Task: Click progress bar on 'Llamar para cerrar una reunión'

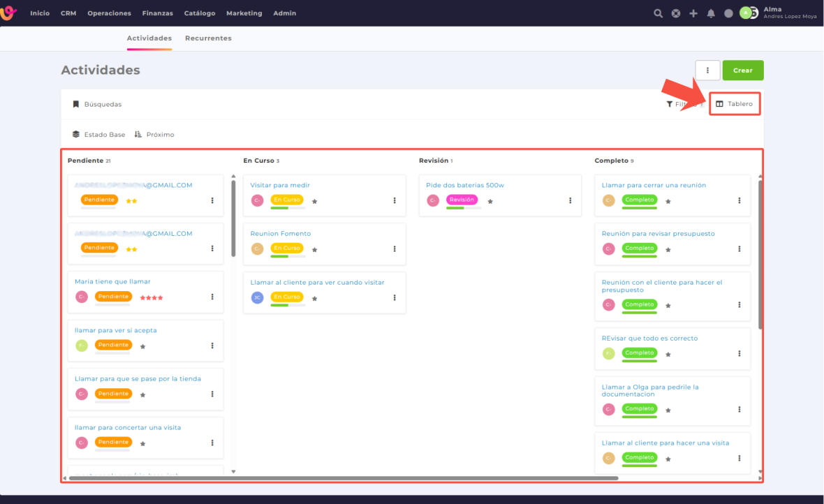Action: 639,208
